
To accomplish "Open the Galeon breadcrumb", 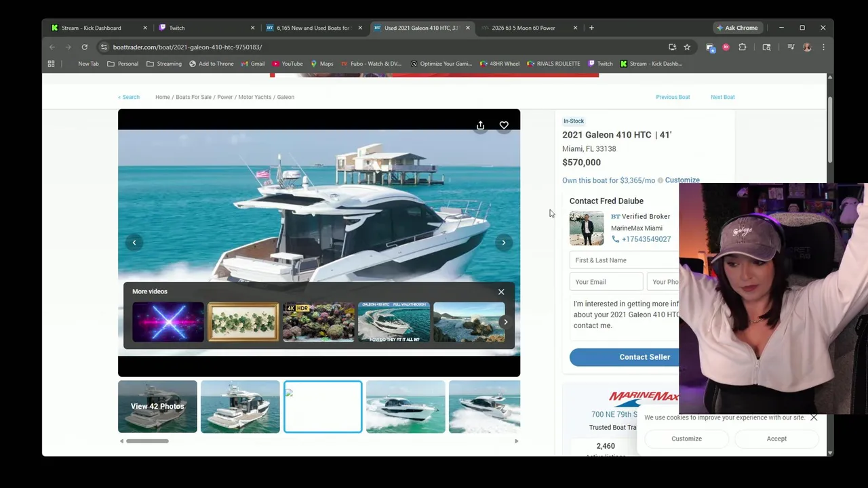I will (x=285, y=97).
